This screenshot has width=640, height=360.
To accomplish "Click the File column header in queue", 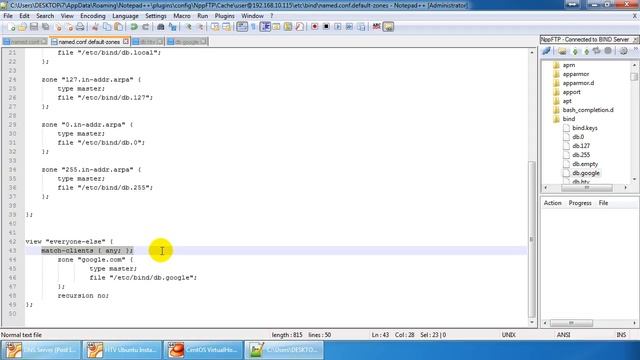I will pyautogui.click(x=603, y=203).
